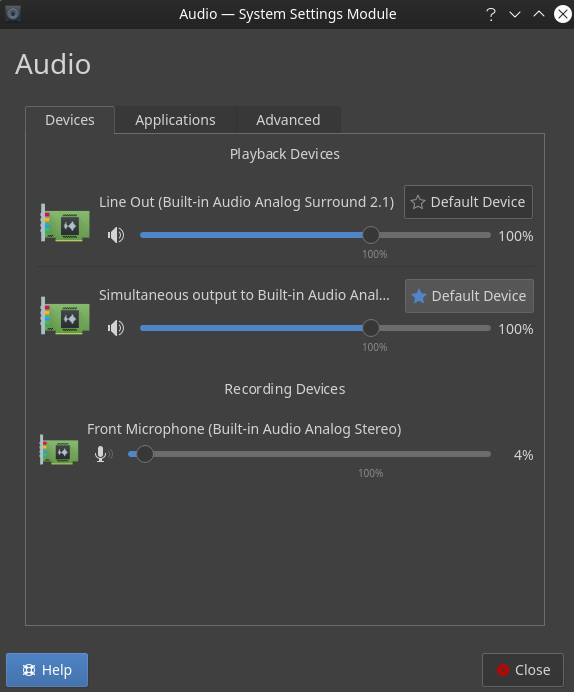The image size is (574, 692).
Task: Set Line Out as Default Device
Action: pos(468,202)
